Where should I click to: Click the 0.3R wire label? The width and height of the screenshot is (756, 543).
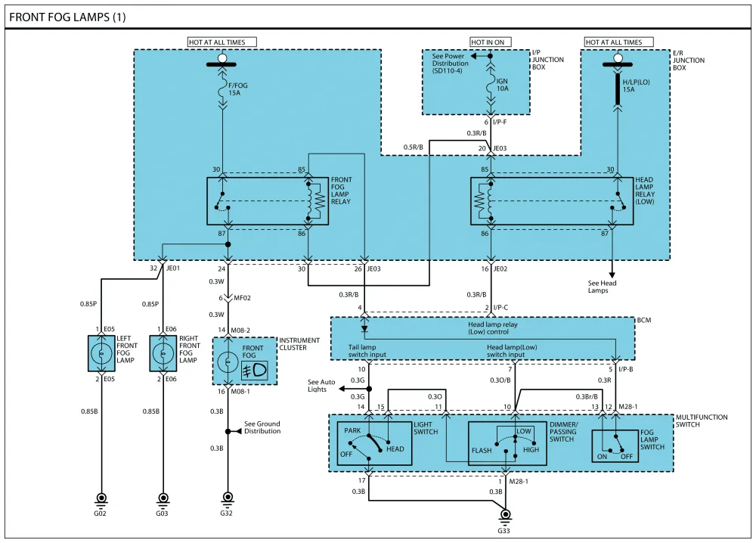coord(605,380)
